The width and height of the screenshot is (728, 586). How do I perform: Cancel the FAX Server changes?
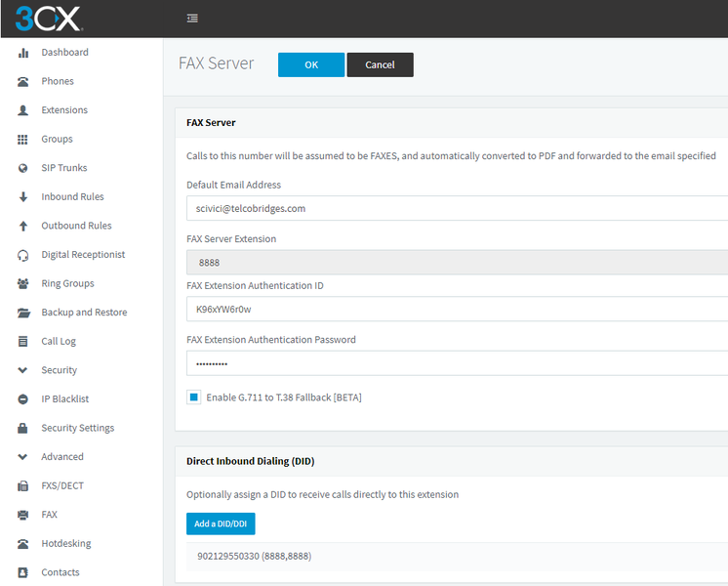(x=380, y=64)
